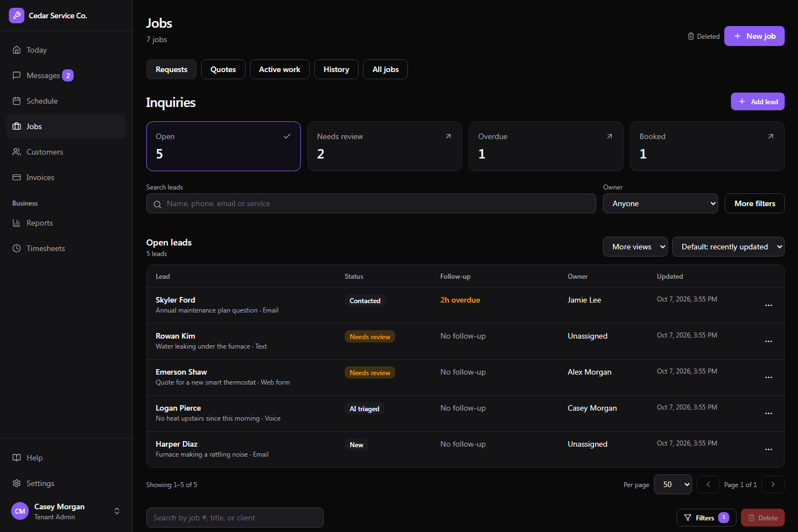Viewport: 798px width, 532px height.
Task: Open the Today page via home icon
Action: click(17, 50)
